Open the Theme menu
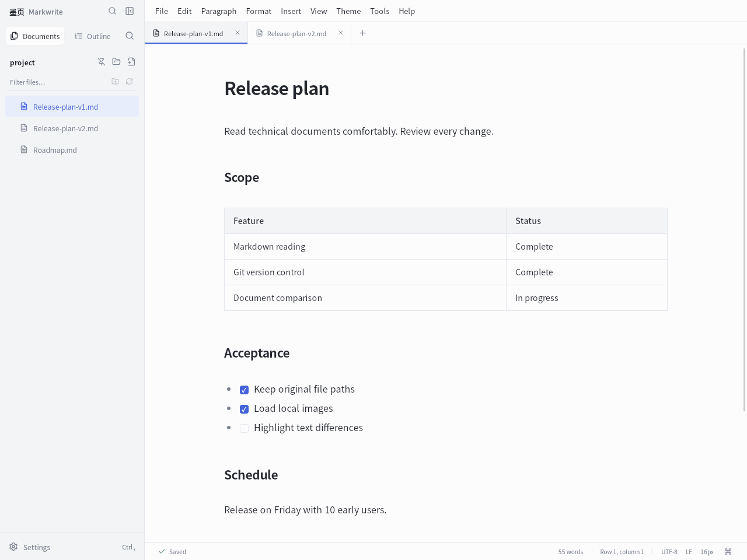 pyautogui.click(x=348, y=11)
